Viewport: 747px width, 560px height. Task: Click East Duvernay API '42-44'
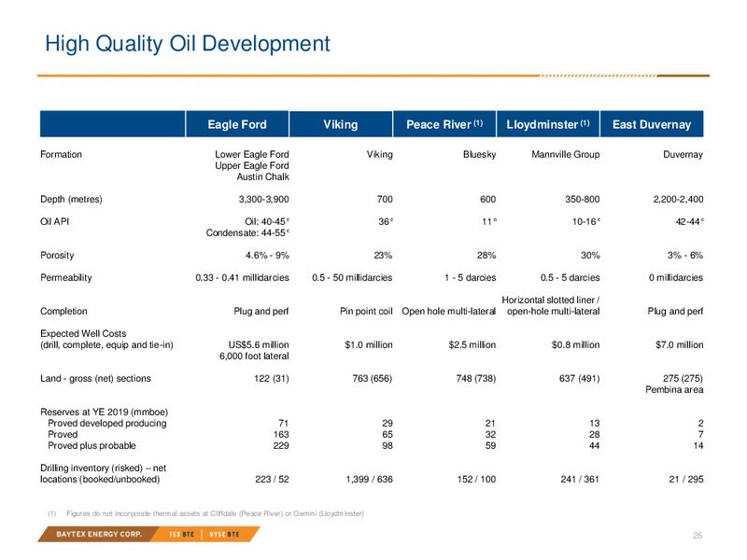point(689,221)
